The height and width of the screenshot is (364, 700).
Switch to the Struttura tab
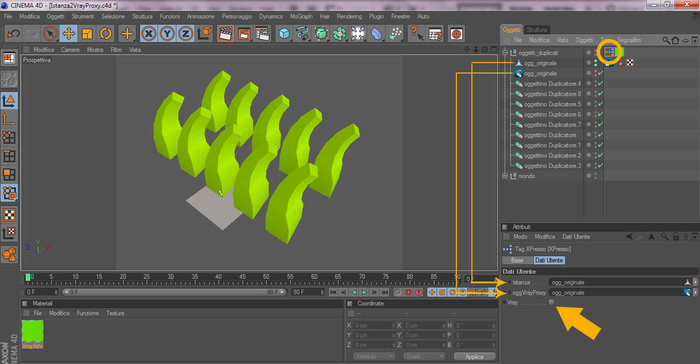[x=537, y=29]
